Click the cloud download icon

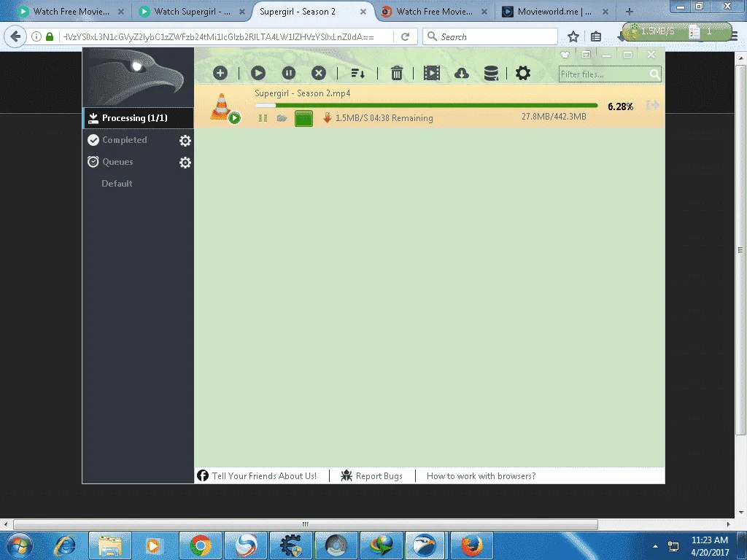(462, 74)
